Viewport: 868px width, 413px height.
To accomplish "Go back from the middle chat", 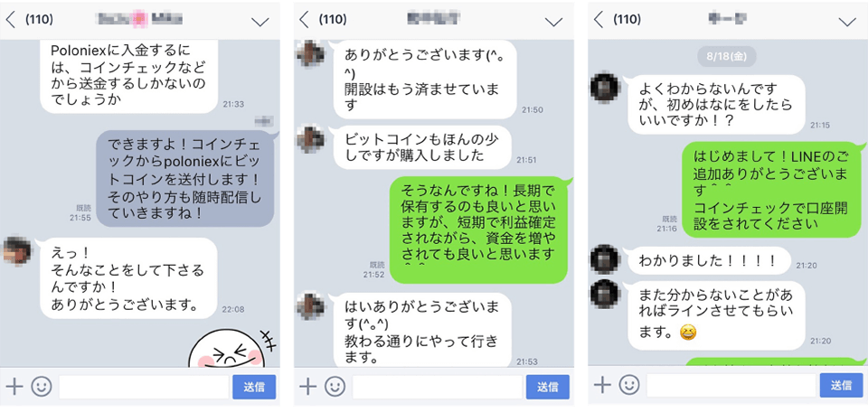I will [304, 20].
